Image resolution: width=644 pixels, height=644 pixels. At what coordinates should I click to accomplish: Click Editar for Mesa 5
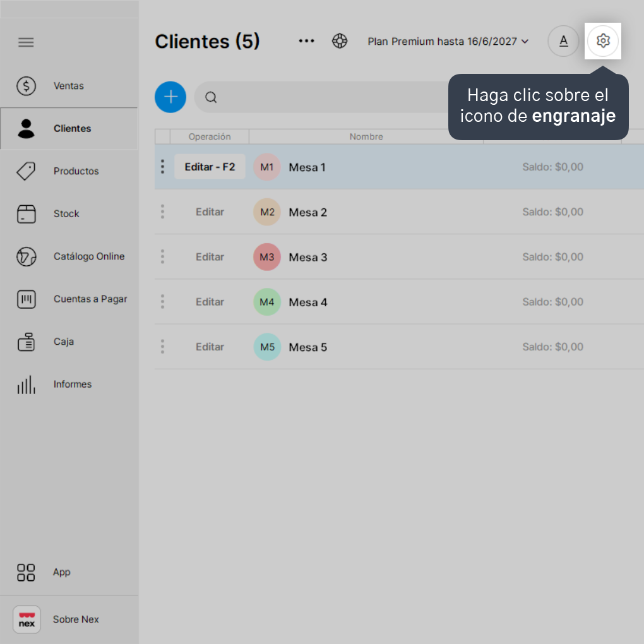coord(210,347)
